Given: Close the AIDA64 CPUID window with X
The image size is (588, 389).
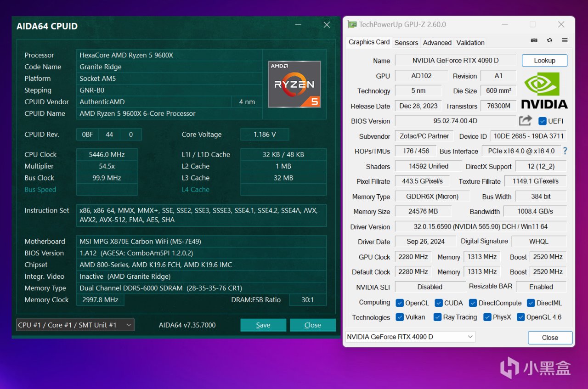Looking at the screenshot, I should click(327, 25).
